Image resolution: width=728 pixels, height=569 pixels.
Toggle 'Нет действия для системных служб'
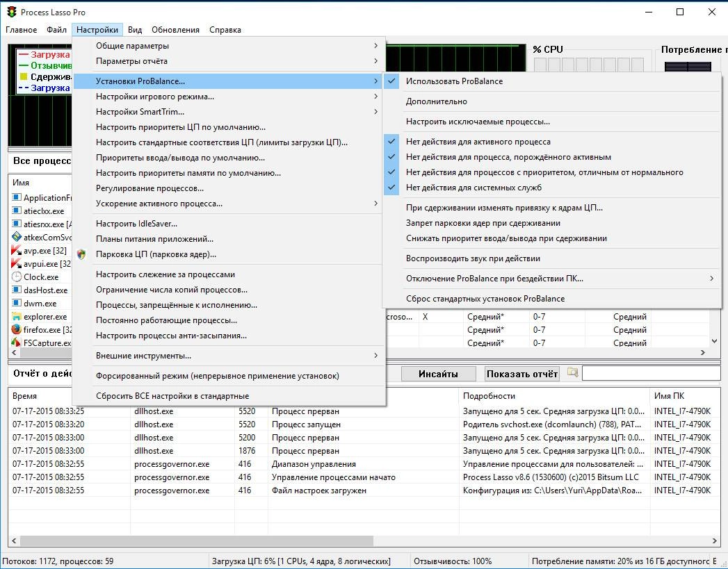coord(552,188)
